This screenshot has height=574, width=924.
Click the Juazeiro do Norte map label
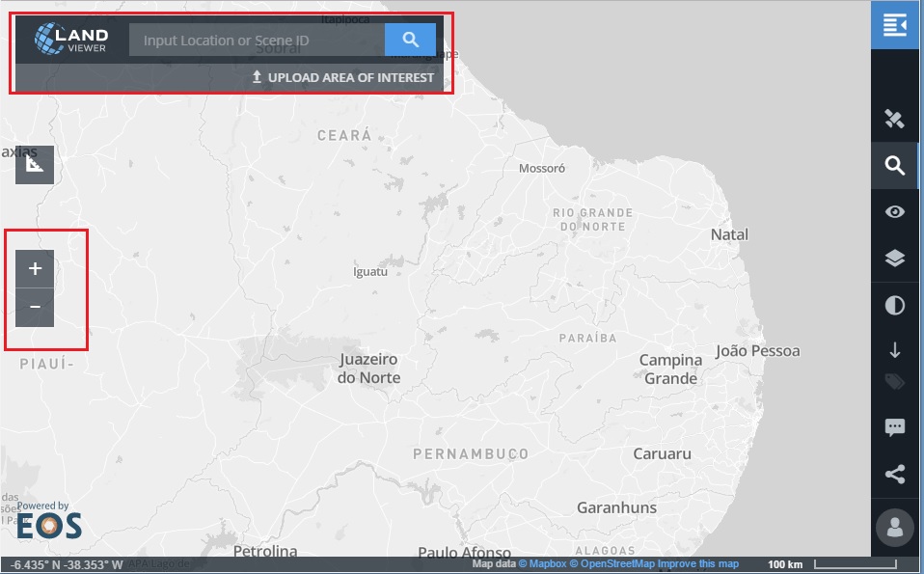coord(368,369)
